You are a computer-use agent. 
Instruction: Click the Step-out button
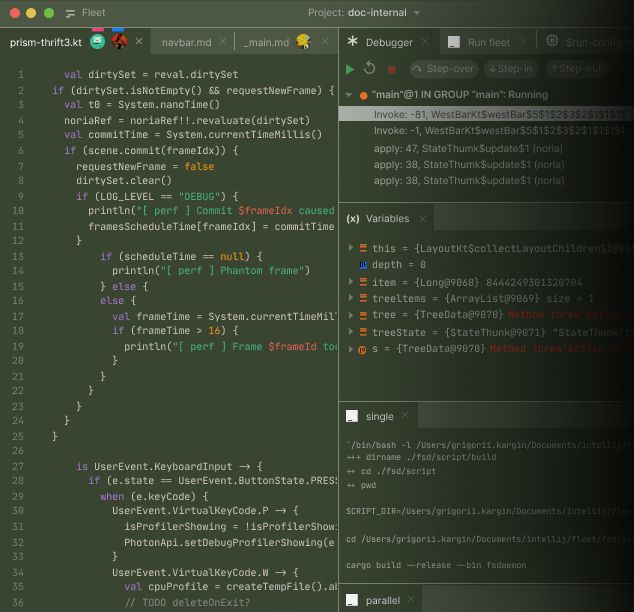[577, 69]
